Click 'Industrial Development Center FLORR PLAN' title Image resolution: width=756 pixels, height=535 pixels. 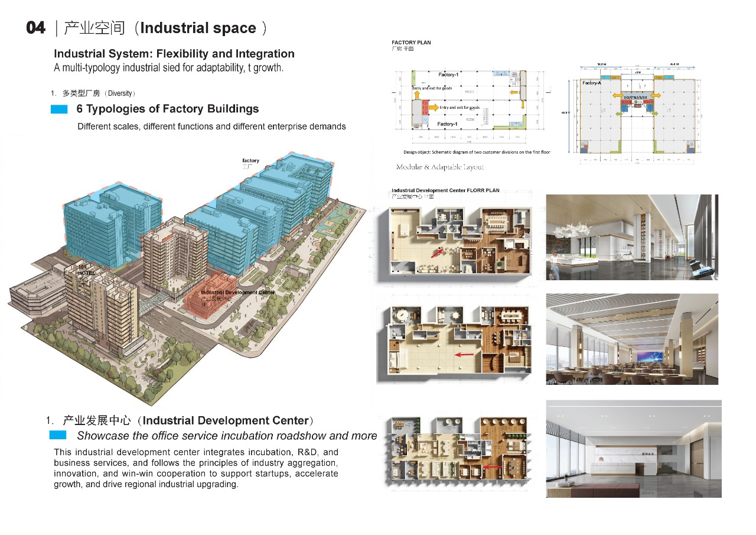[445, 191]
